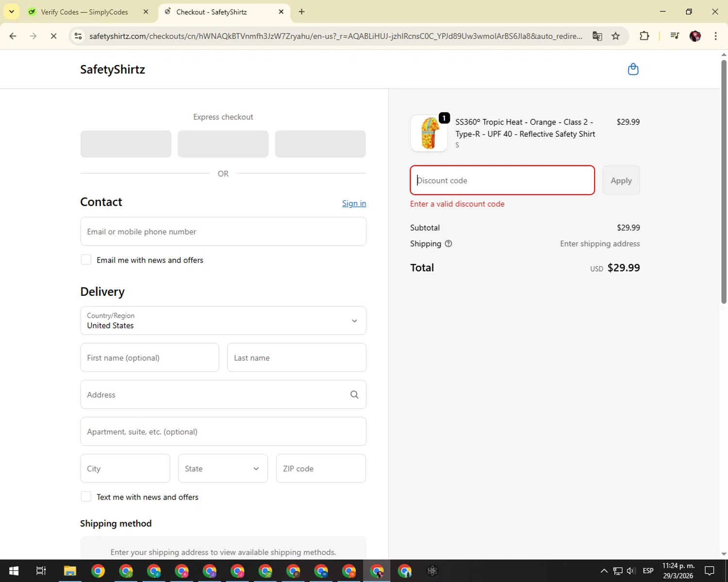Click the first express checkout button
The width and height of the screenshot is (728, 582).
click(x=126, y=144)
